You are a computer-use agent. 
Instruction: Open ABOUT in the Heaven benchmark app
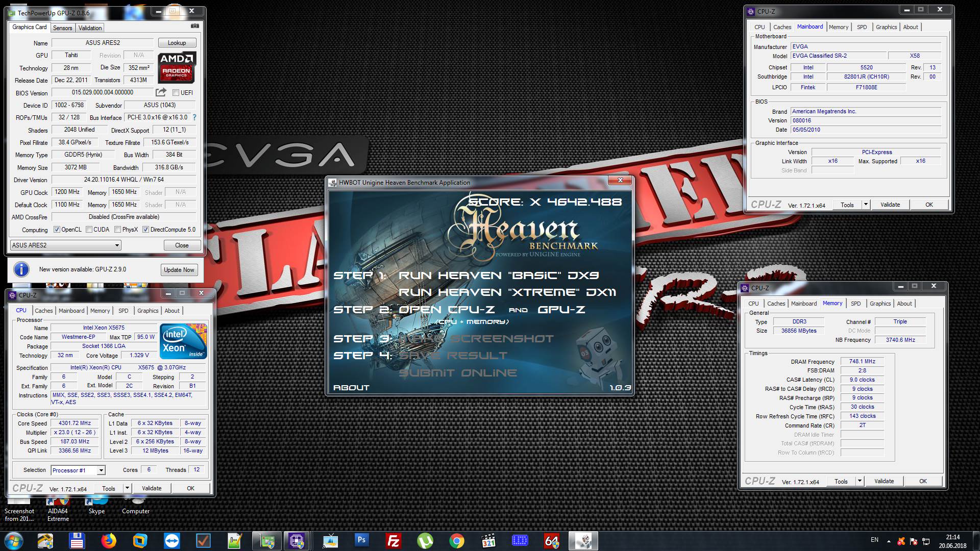351,388
